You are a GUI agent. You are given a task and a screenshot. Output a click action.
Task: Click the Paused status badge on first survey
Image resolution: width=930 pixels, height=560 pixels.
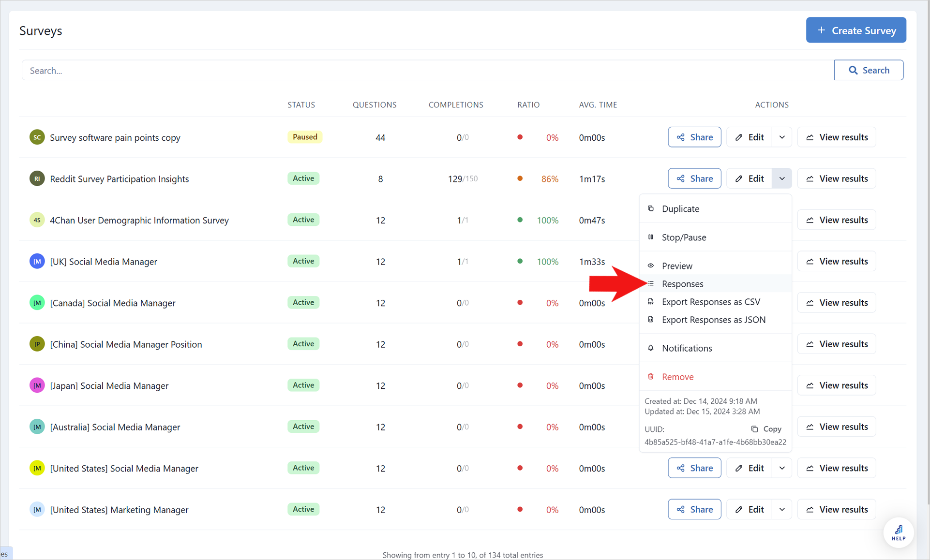pyautogui.click(x=303, y=137)
